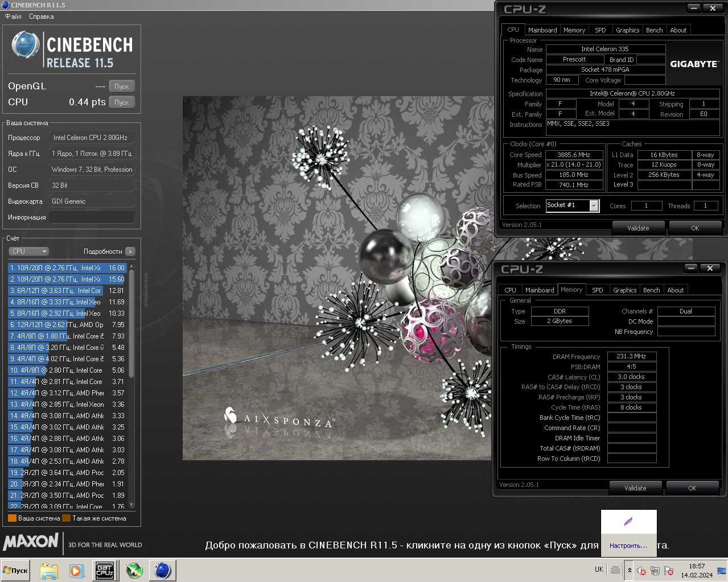Switch to the Mainboard tab in top CPU-Z
Viewport: 728px width, 582px height.
pyautogui.click(x=542, y=30)
